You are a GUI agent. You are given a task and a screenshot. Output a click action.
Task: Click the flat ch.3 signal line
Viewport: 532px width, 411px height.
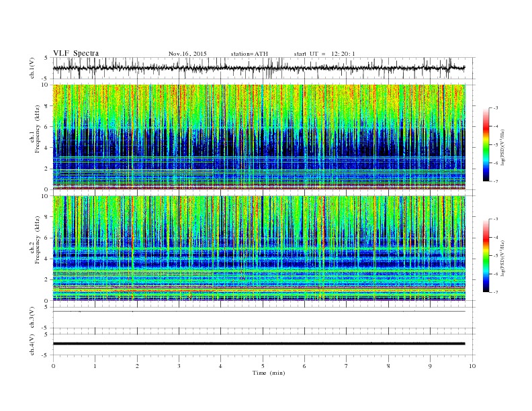[259, 312]
